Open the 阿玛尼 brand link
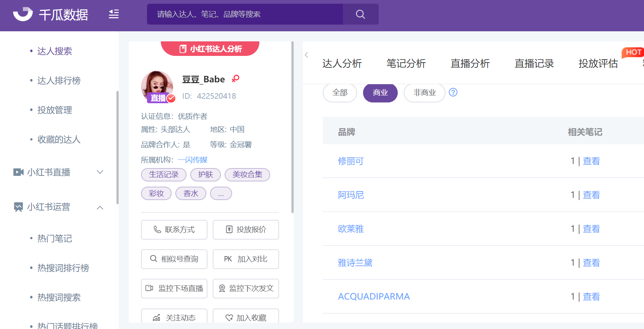644x329 pixels. [x=351, y=195]
